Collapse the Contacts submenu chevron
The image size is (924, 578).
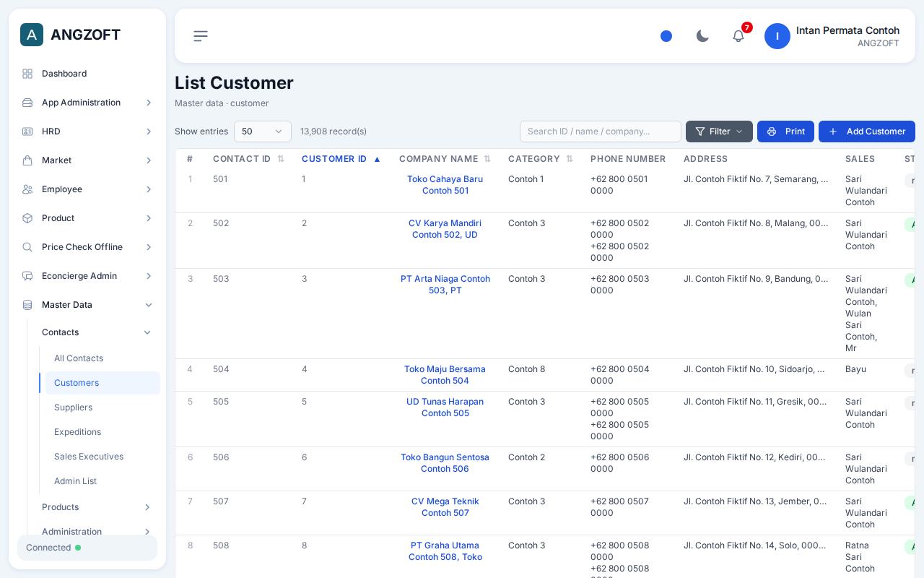tap(147, 332)
